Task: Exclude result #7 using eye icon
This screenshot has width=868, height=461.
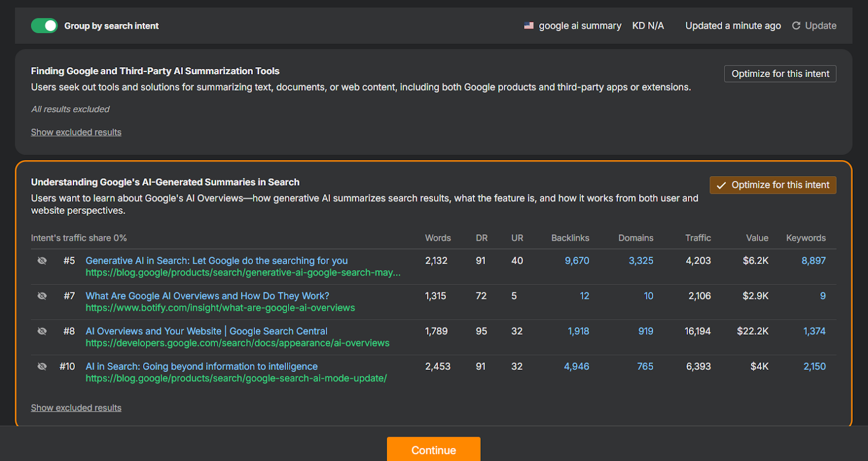Action: pyautogui.click(x=42, y=296)
